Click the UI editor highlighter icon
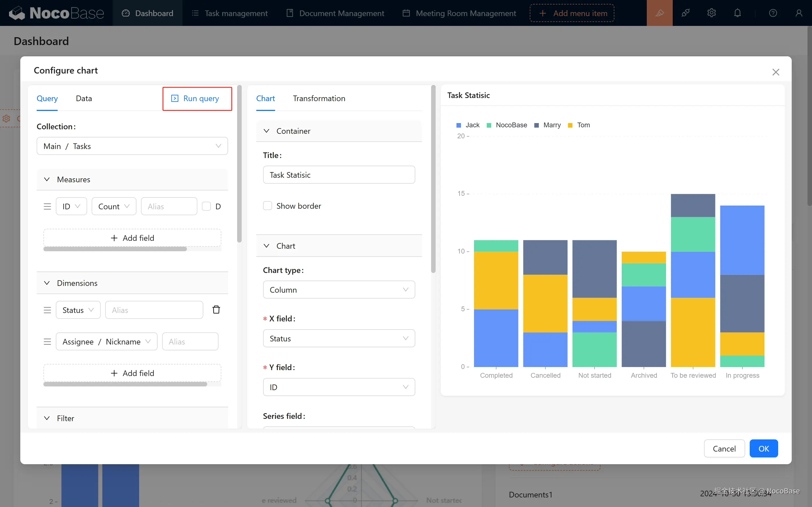812x507 pixels. click(x=659, y=13)
